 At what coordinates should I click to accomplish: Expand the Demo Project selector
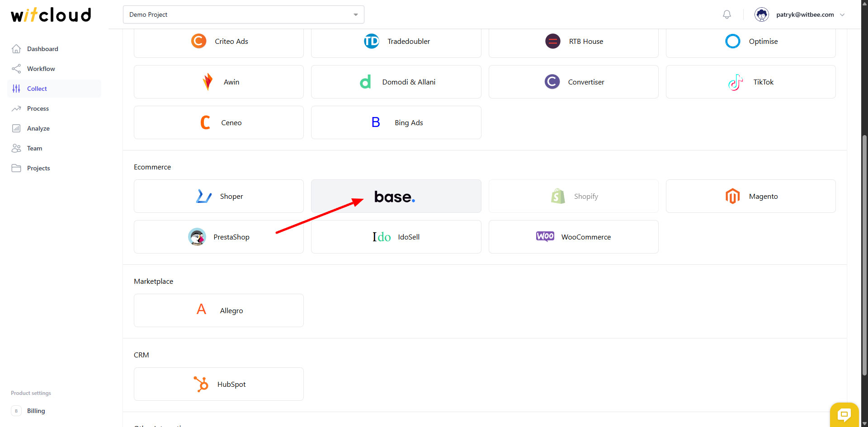point(244,14)
